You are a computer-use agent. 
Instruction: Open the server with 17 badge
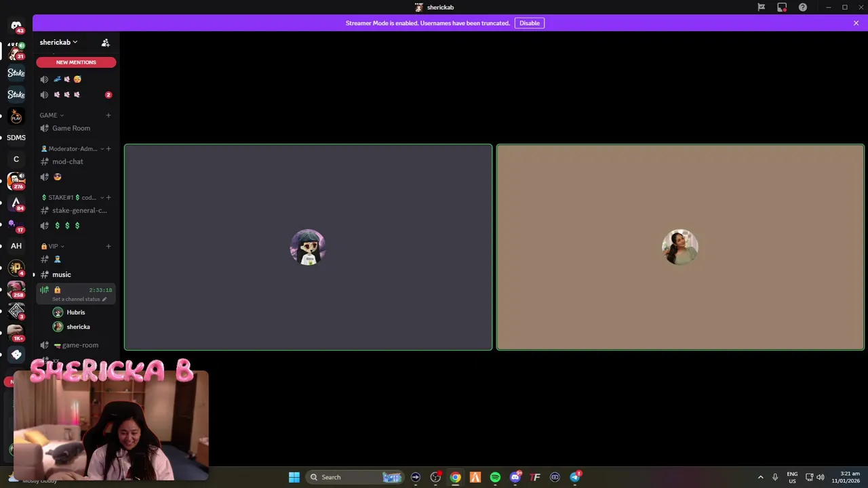16,224
